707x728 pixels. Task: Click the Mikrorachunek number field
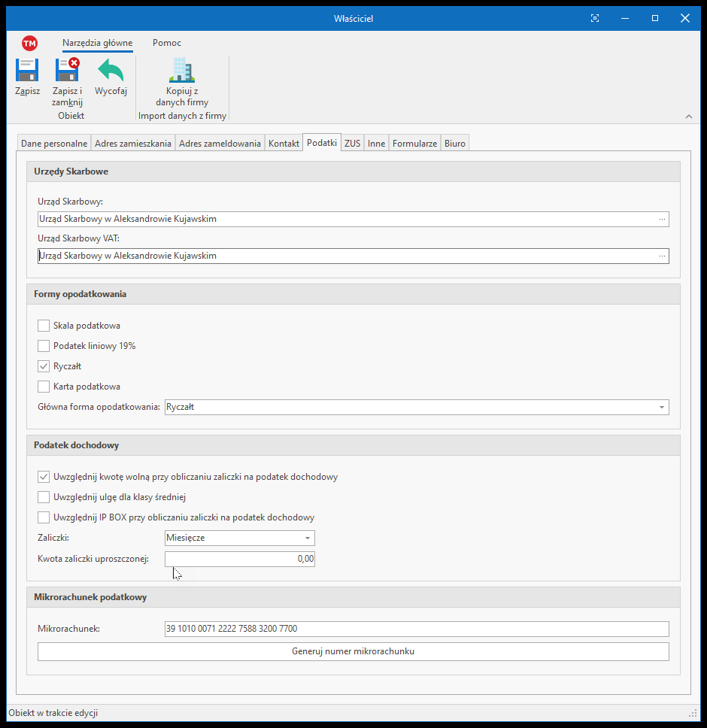[416, 629]
